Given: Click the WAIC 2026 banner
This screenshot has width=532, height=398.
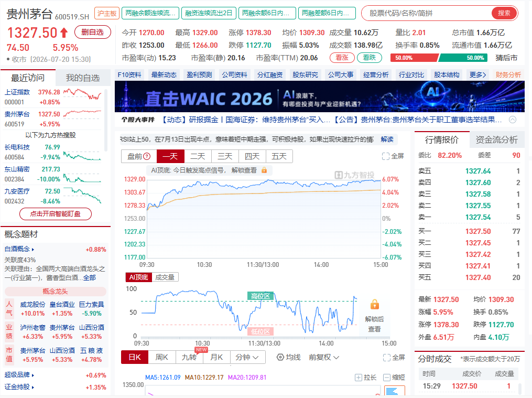Looking at the screenshot, I should tap(320, 96).
